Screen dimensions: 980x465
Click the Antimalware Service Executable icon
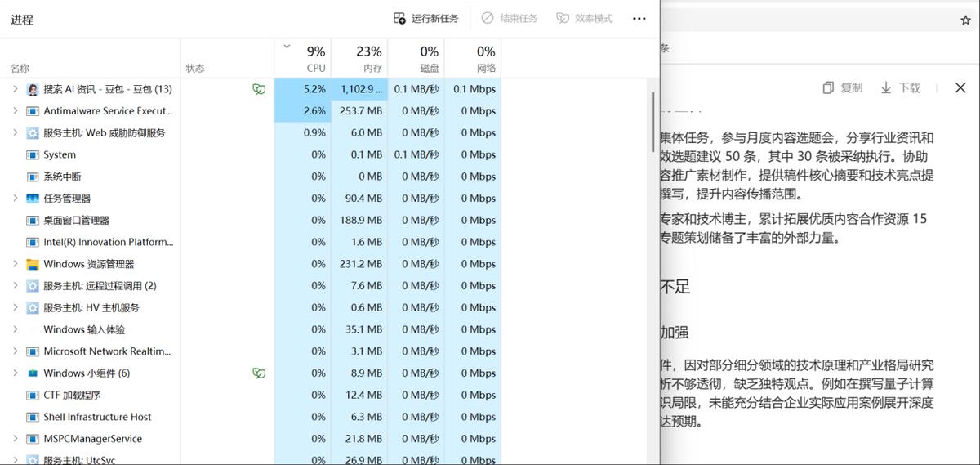[x=33, y=111]
